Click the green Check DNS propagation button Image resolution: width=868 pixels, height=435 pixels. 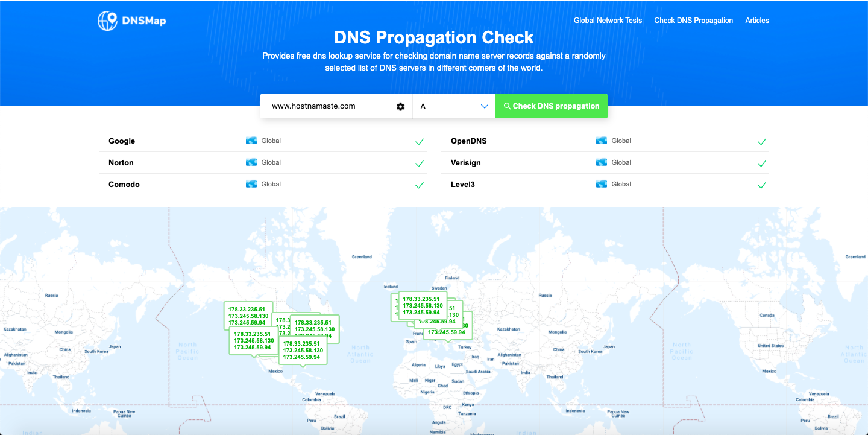tap(552, 106)
